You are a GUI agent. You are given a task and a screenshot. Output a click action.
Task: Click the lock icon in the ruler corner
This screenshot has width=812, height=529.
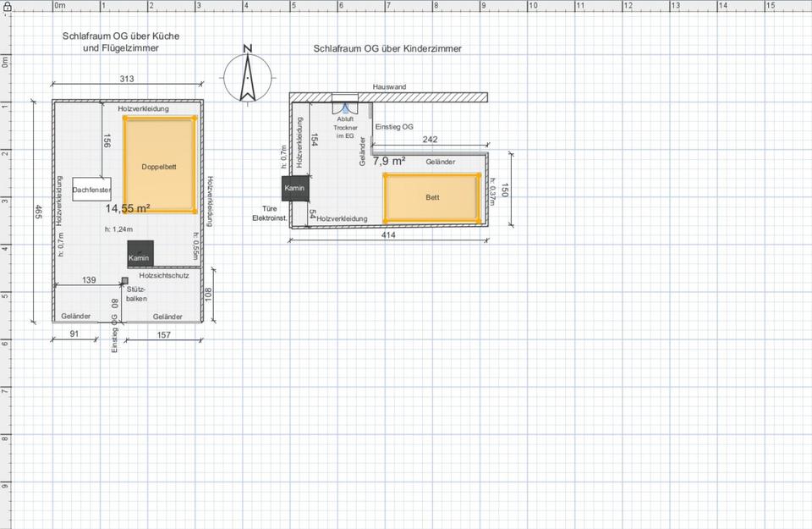click(x=6, y=6)
